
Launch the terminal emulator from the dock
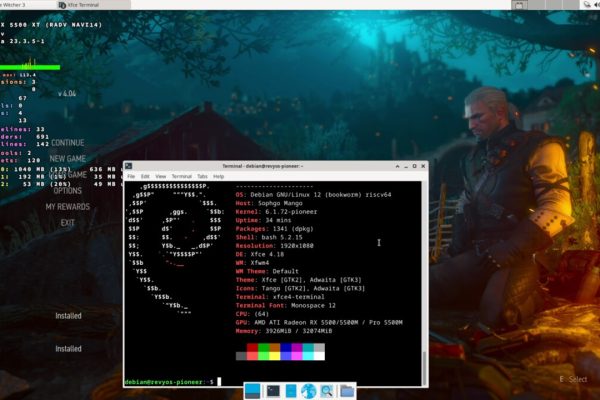click(x=273, y=391)
